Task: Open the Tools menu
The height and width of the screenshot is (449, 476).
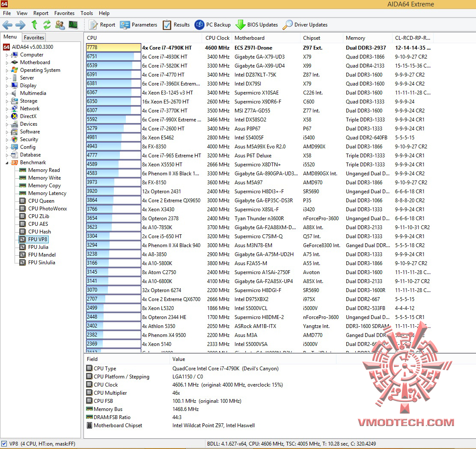Action: pyautogui.click(x=86, y=13)
